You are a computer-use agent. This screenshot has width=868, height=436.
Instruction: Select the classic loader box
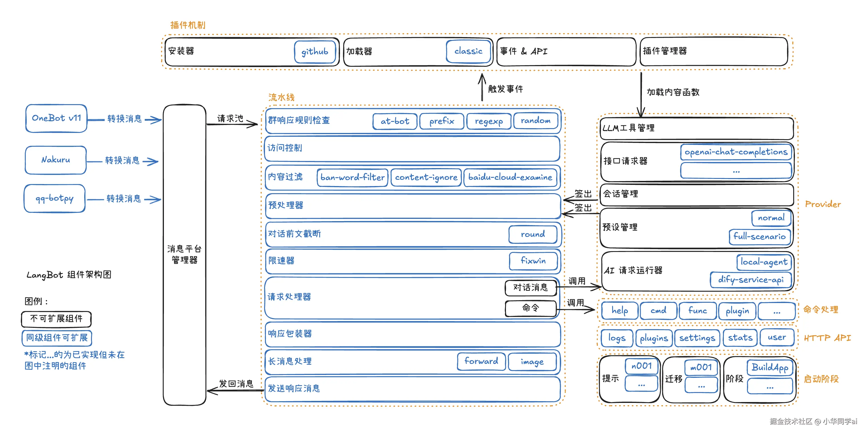[x=468, y=51]
